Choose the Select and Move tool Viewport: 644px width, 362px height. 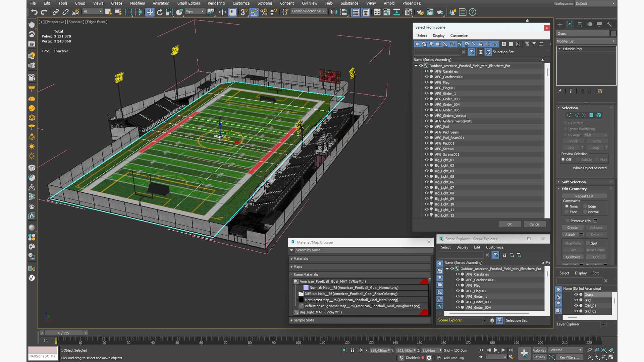(x=150, y=12)
